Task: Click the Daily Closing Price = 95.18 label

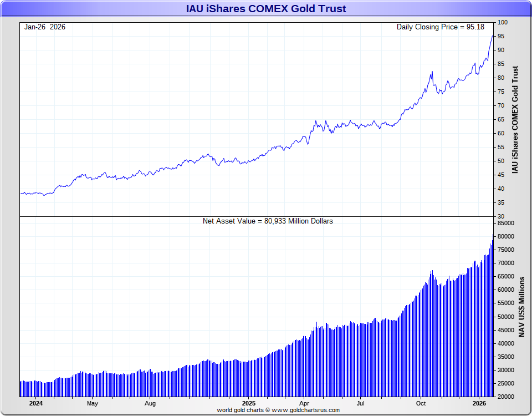Action: point(441,27)
